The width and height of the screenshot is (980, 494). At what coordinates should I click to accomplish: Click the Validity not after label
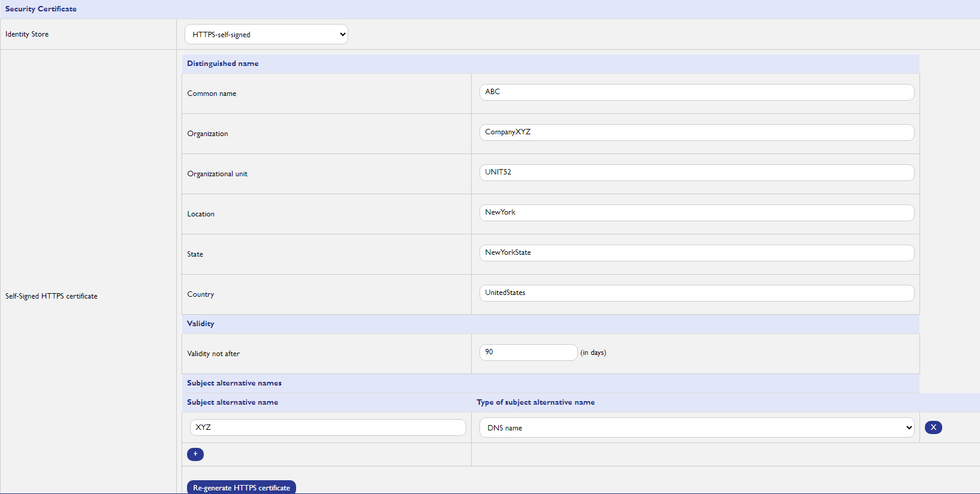pos(213,354)
